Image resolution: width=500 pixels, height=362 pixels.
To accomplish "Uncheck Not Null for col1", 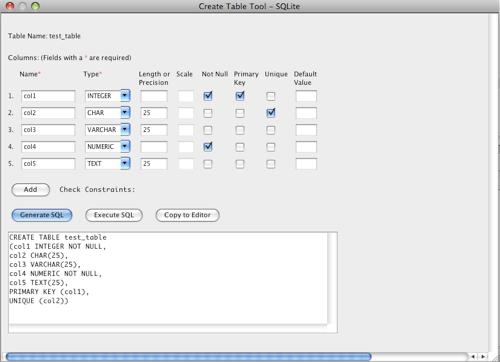I will point(208,96).
